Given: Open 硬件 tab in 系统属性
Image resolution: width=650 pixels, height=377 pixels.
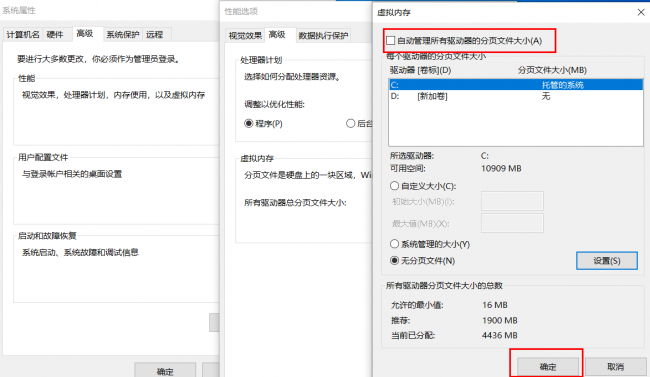Looking at the screenshot, I should (x=55, y=34).
